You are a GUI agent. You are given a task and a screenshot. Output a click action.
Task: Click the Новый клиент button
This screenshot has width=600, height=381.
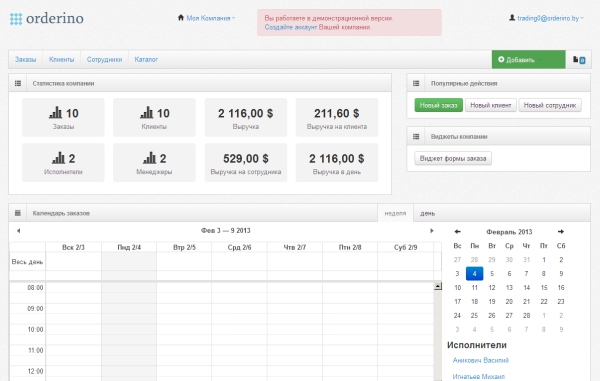coord(491,105)
